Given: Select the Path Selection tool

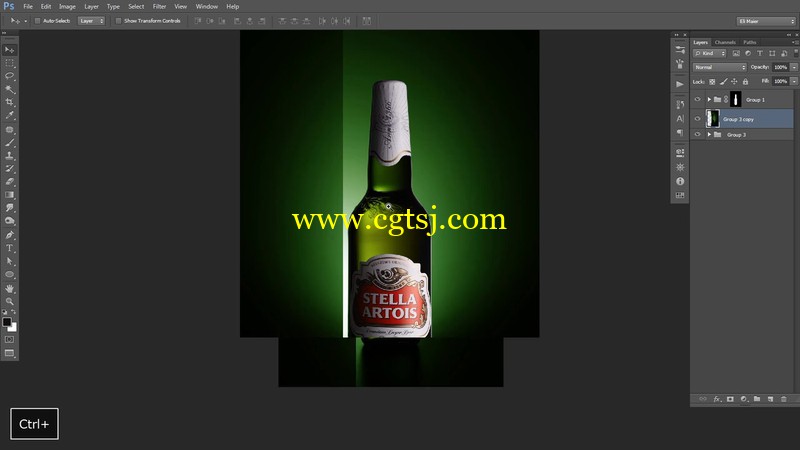Looking at the screenshot, I should pos(9,261).
